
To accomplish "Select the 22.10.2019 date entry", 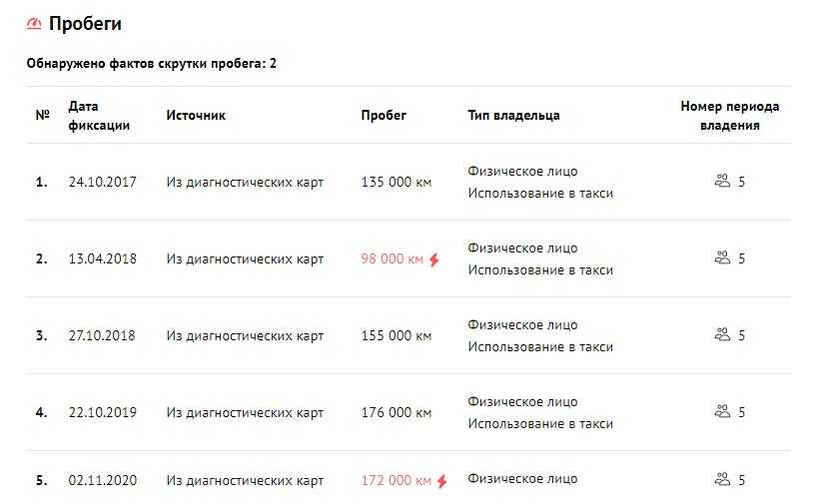I will (102, 412).
